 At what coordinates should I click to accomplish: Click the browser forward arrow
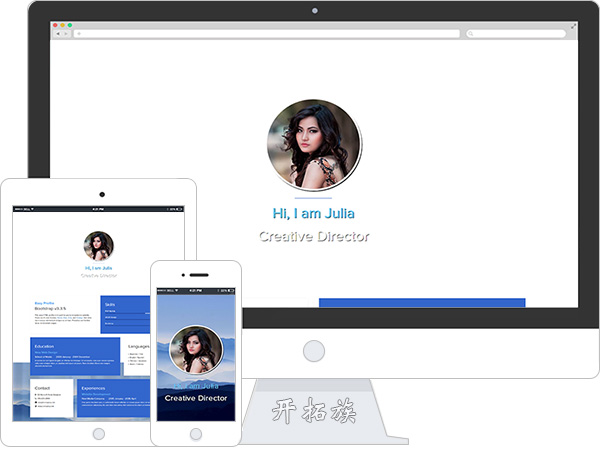click(66, 34)
